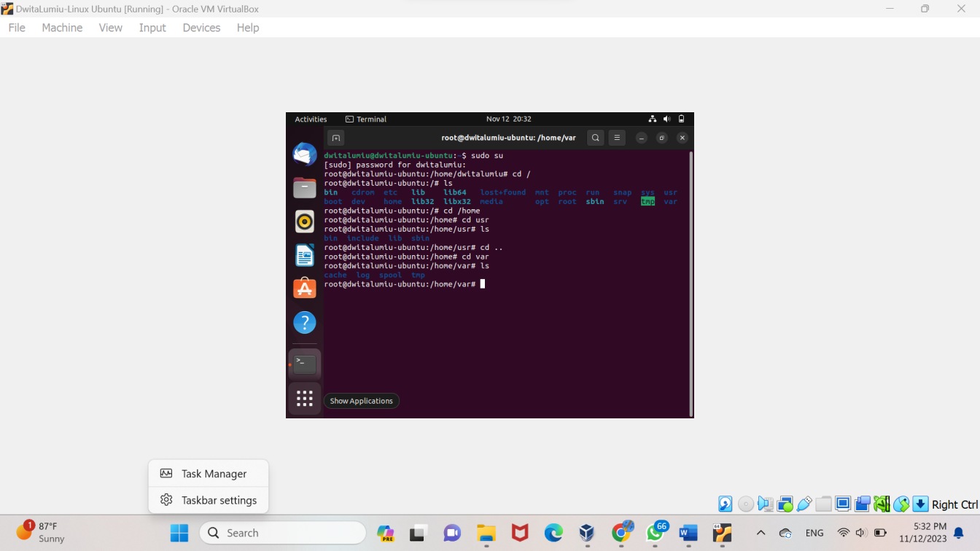Screen dimensions: 980x551
Task: Open Google Chrome from taskbar
Action: pyautogui.click(x=621, y=533)
